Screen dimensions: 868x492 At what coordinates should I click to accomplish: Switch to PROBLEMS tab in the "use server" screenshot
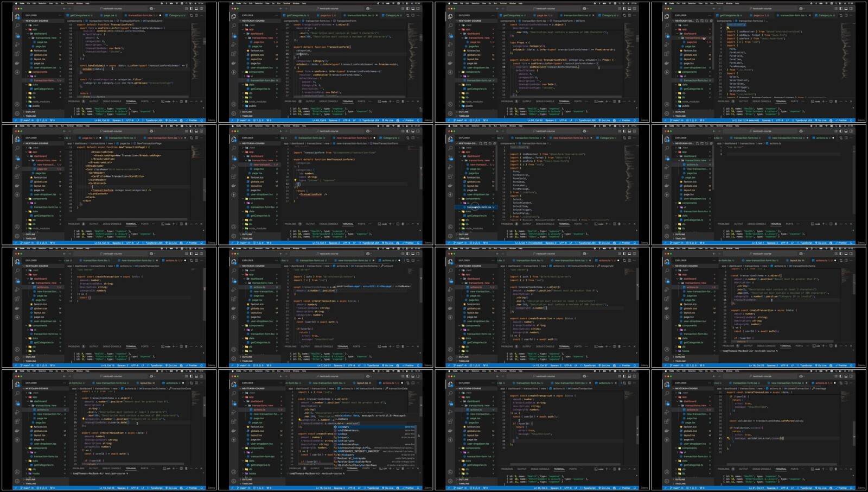(724, 224)
